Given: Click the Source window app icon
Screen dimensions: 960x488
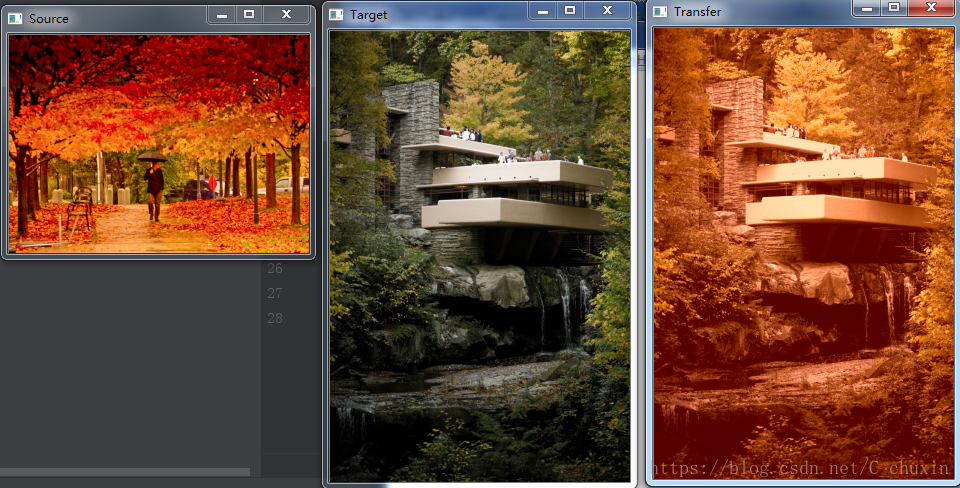Looking at the screenshot, I should pyautogui.click(x=15, y=18).
